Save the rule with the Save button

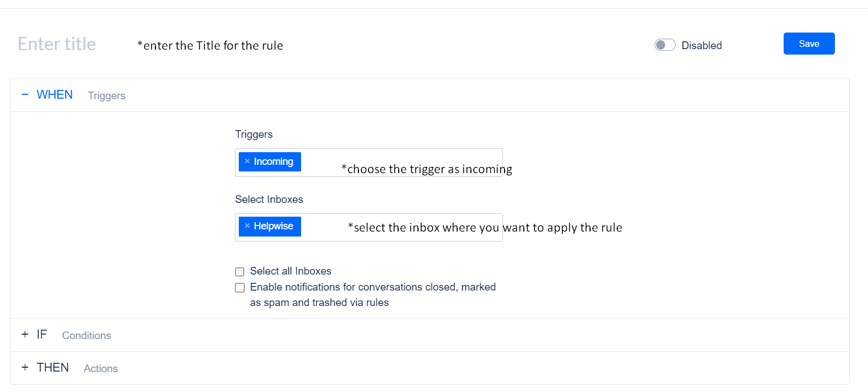[x=809, y=44]
